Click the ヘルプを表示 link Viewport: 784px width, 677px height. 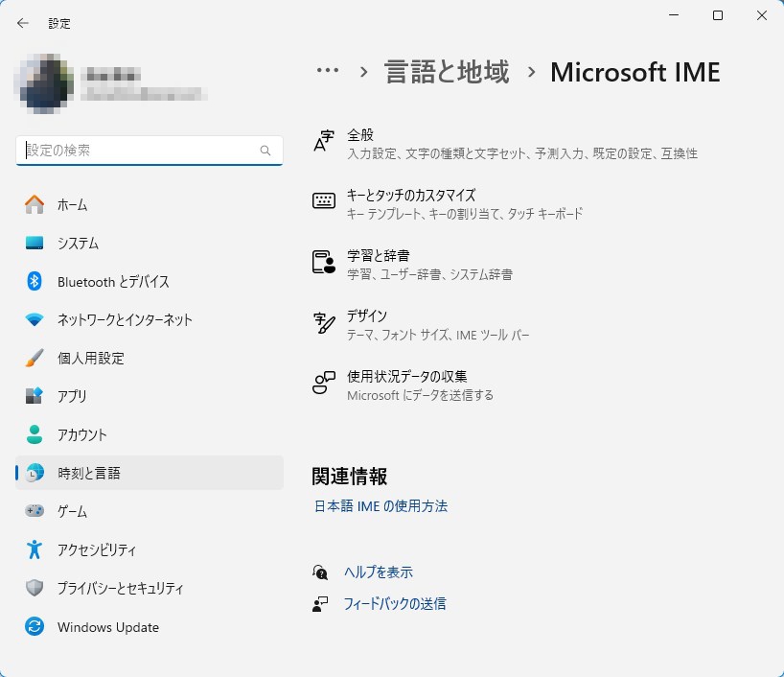pyautogui.click(x=378, y=572)
